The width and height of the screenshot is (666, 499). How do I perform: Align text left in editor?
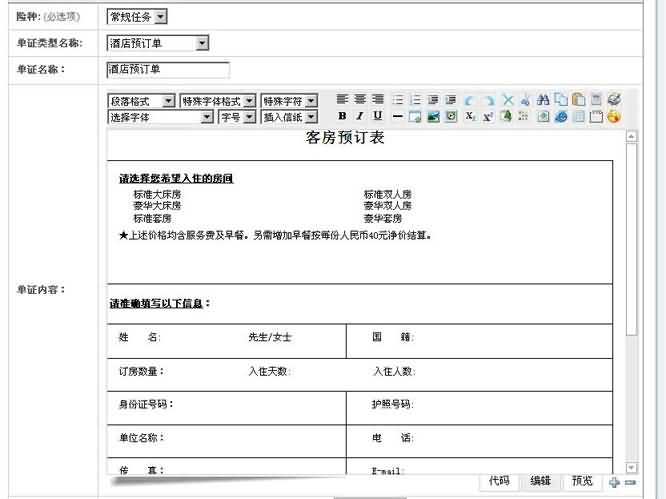tap(343, 100)
